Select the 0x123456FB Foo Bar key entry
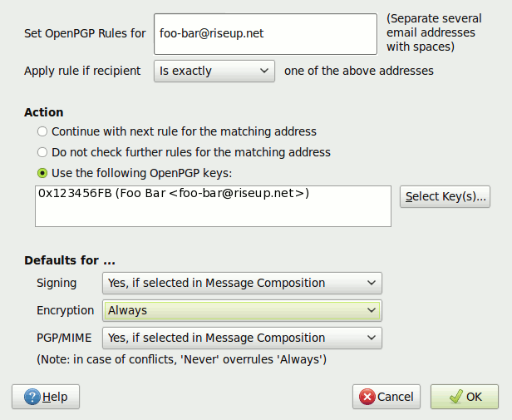Viewport: 512px width, 420px height. point(173,193)
